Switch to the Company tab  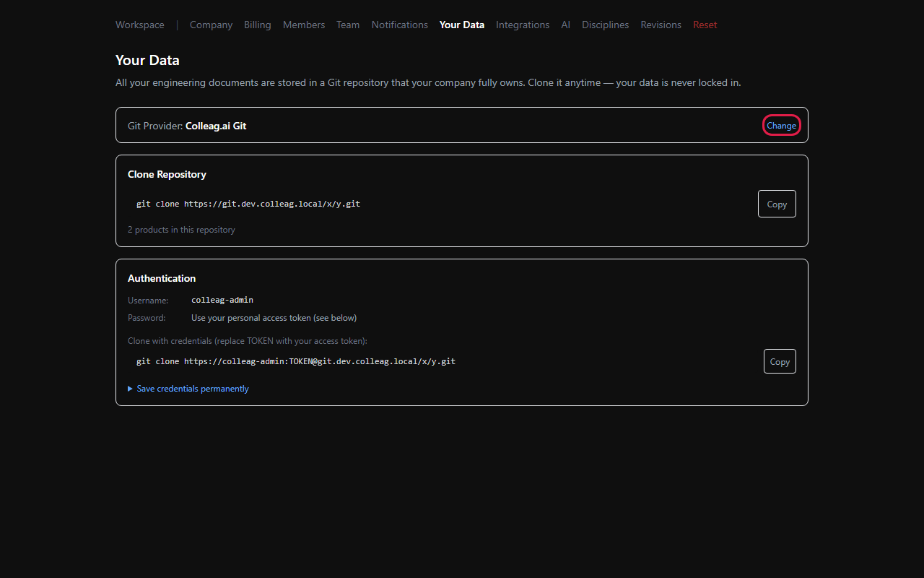pos(211,25)
